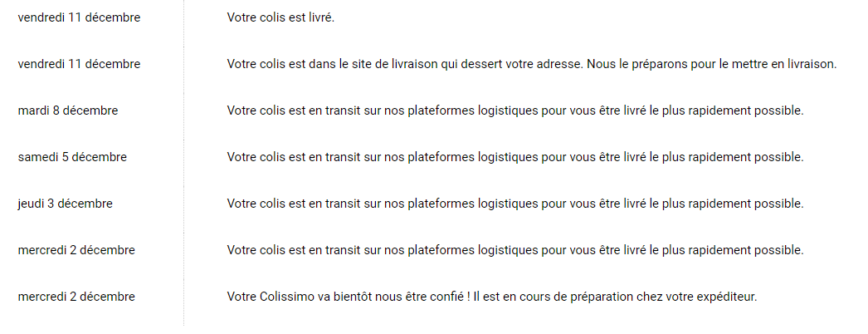This screenshot has height=334, width=868.
Task: Click 'Nous le préparons pour le mettre en livraison' sentence
Action: pos(711,64)
